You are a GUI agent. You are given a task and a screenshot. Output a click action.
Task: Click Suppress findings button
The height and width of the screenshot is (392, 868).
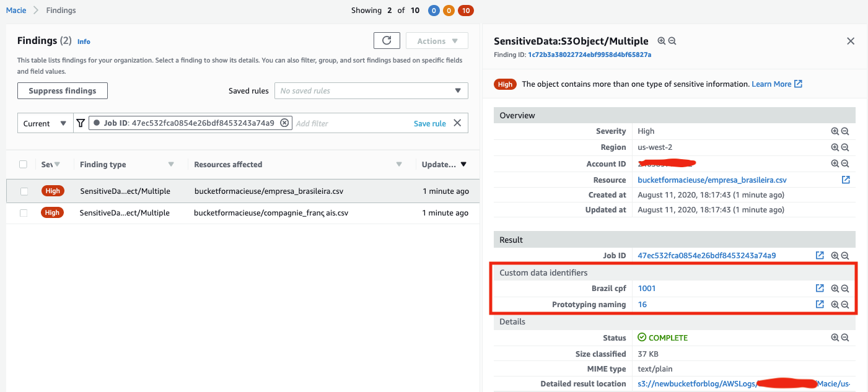click(63, 90)
